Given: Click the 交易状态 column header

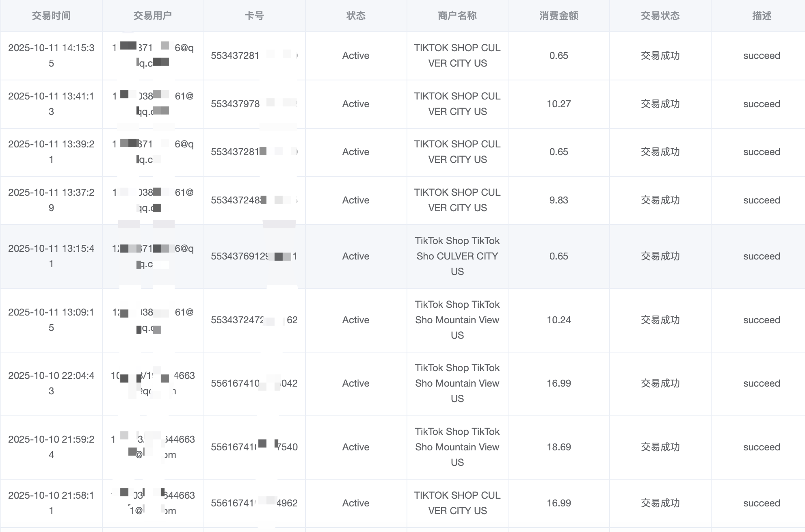Looking at the screenshot, I should click(660, 16).
